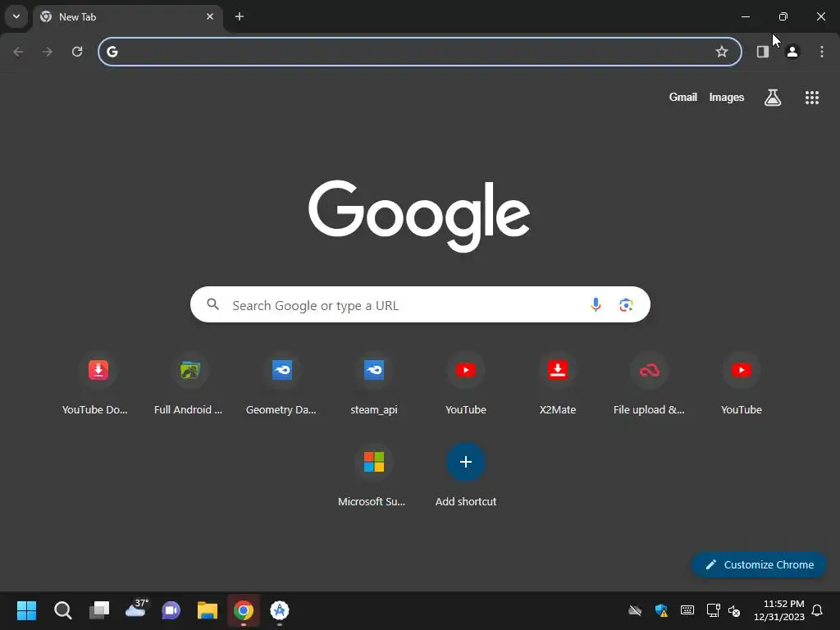Click the Add shortcut button
Image resolution: width=840 pixels, height=630 pixels.
466,477
